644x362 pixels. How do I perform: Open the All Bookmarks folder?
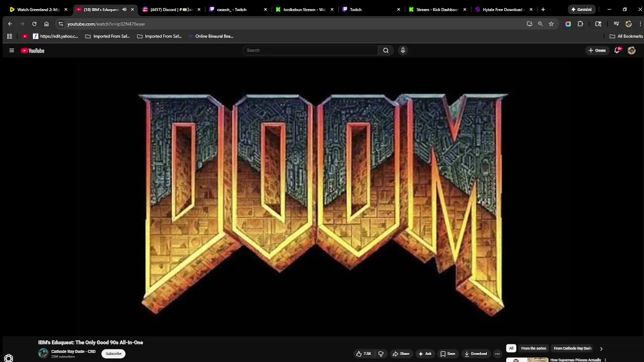626,36
